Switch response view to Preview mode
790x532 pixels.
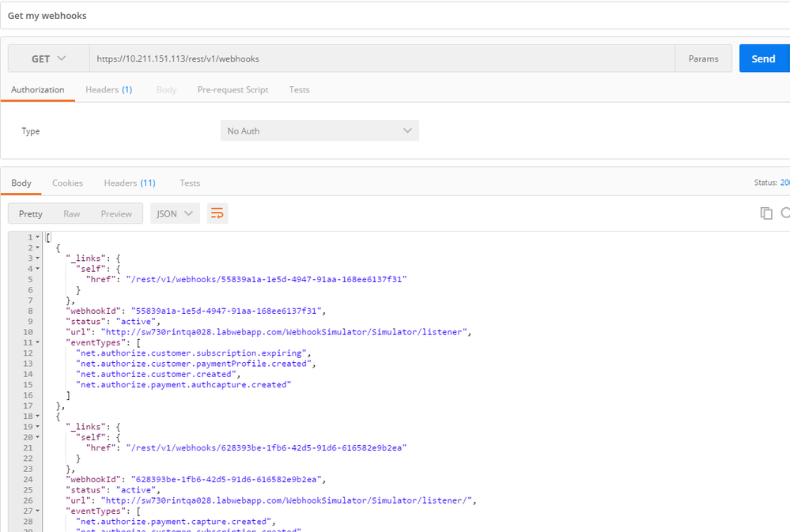(x=116, y=213)
